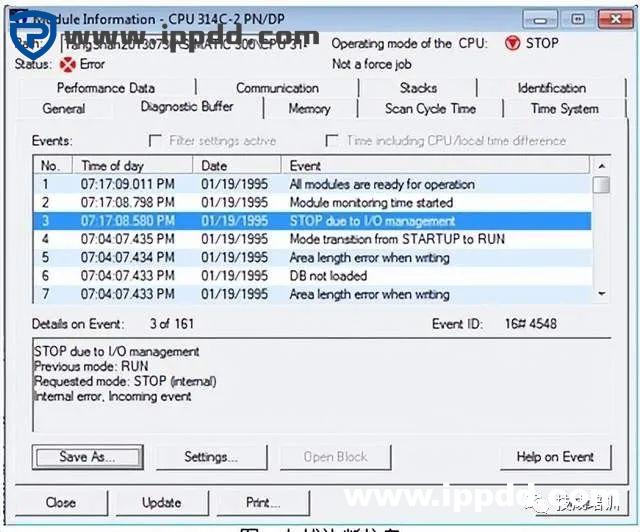Viewport: 640px width, 532px height.
Task: Close the Module Information dialog via Close button
Action: click(61, 503)
